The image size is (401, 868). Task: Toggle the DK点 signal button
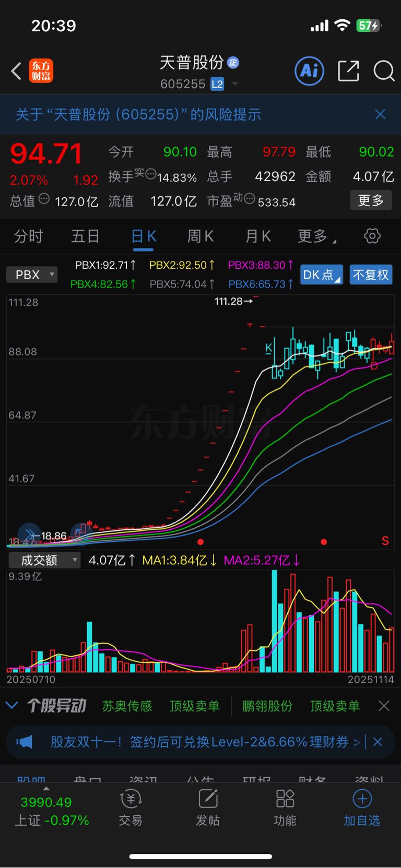point(322,275)
